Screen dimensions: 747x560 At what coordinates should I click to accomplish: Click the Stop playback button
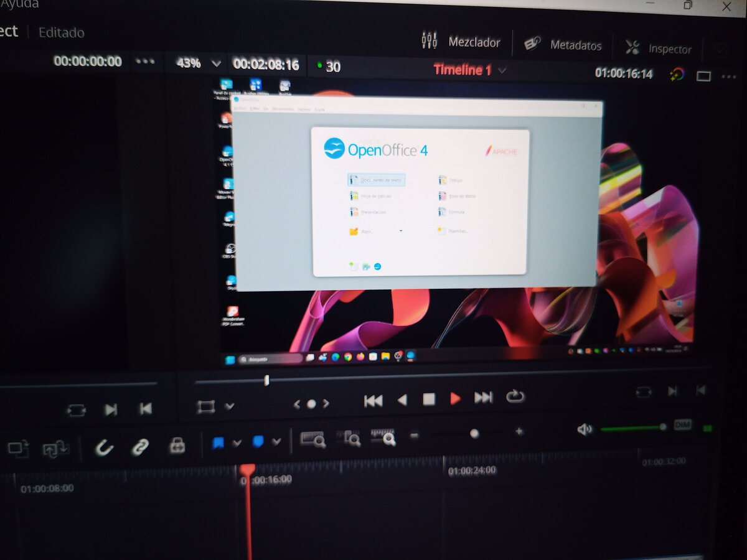point(429,399)
